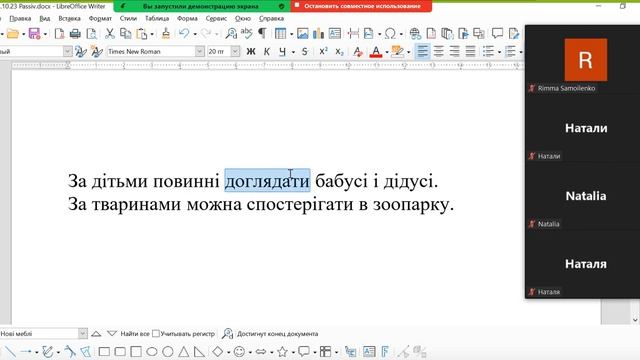The height and width of the screenshot is (360, 640).
Task: Open the Вид menu
Action: point(44,18)
